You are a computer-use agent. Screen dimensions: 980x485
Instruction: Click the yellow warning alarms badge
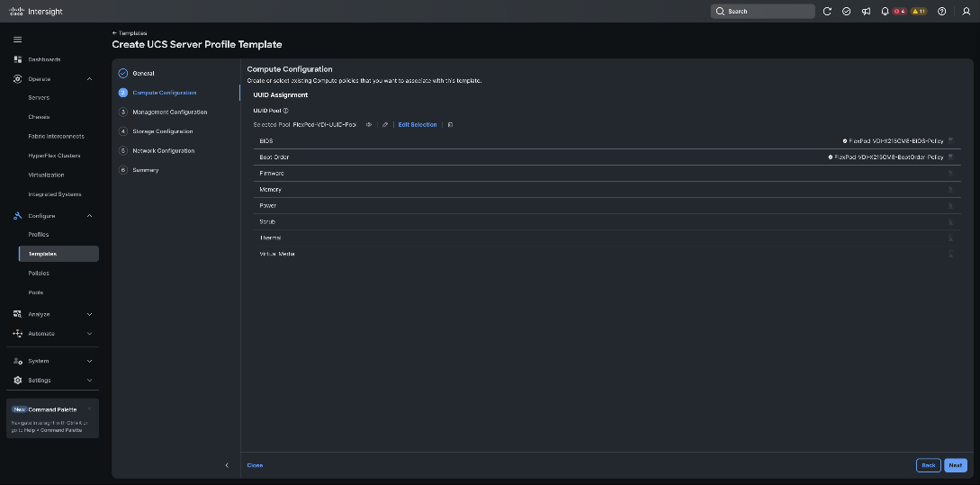coord(919,12)
